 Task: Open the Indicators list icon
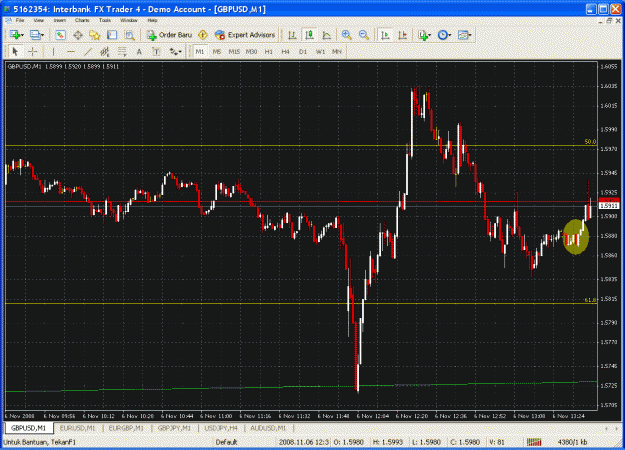click(423, 35)
